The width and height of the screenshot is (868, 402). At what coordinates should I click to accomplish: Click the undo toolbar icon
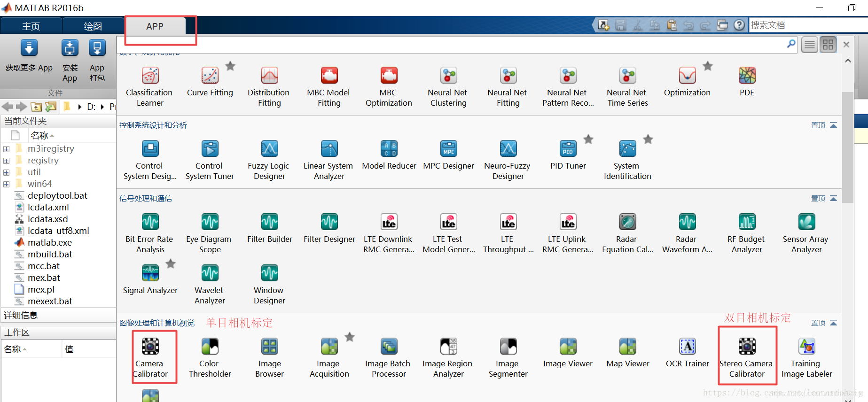[x=688, y=25]
